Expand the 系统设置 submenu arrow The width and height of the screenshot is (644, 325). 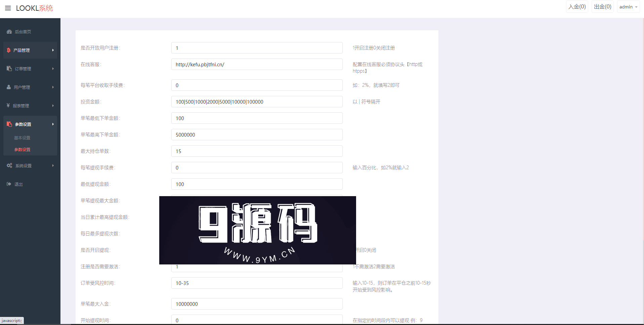click(x=53, y=166)
